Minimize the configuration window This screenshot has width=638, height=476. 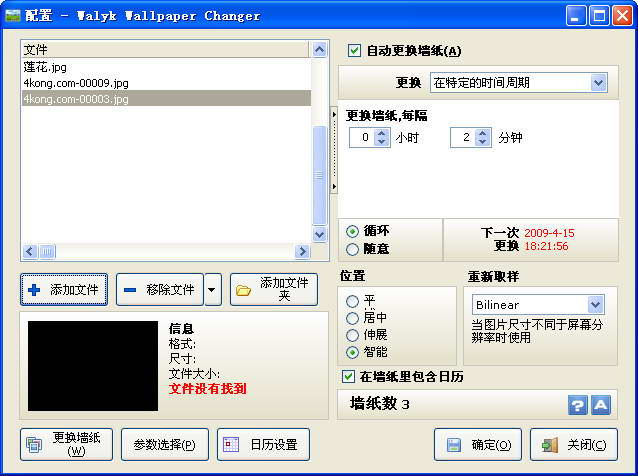click(575, 16)
